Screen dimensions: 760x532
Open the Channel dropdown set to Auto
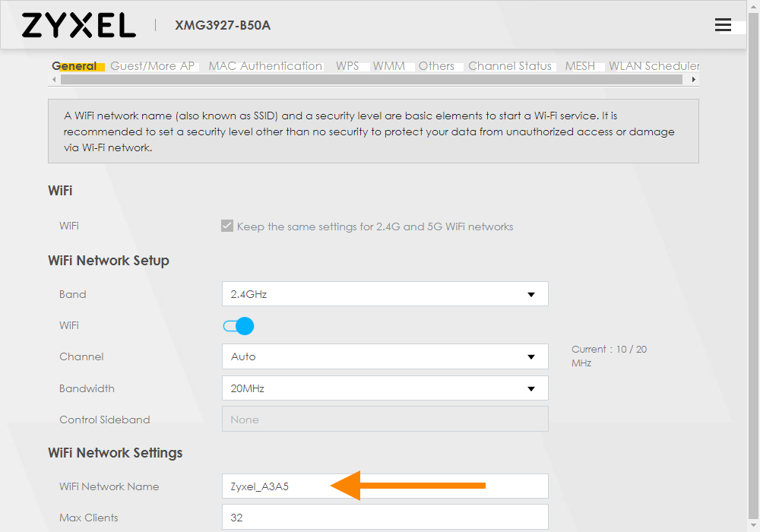(x=385, y=356)
